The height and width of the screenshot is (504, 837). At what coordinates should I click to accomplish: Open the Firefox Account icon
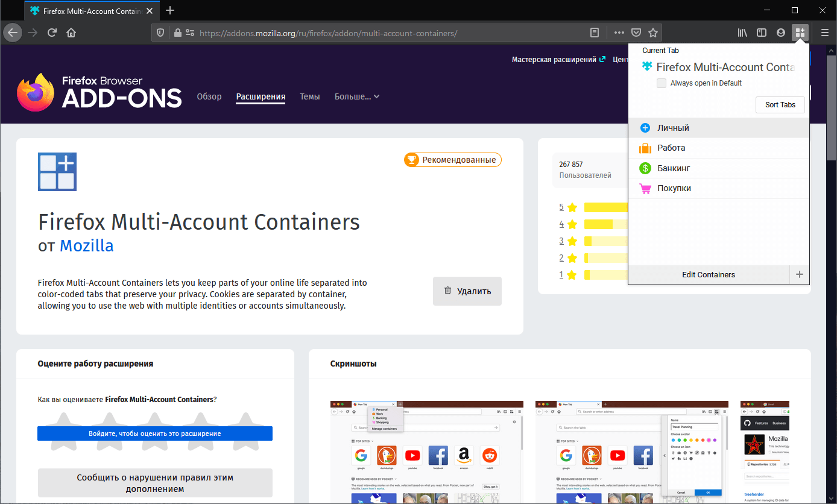pyautogui.click(x=781, y=33)
